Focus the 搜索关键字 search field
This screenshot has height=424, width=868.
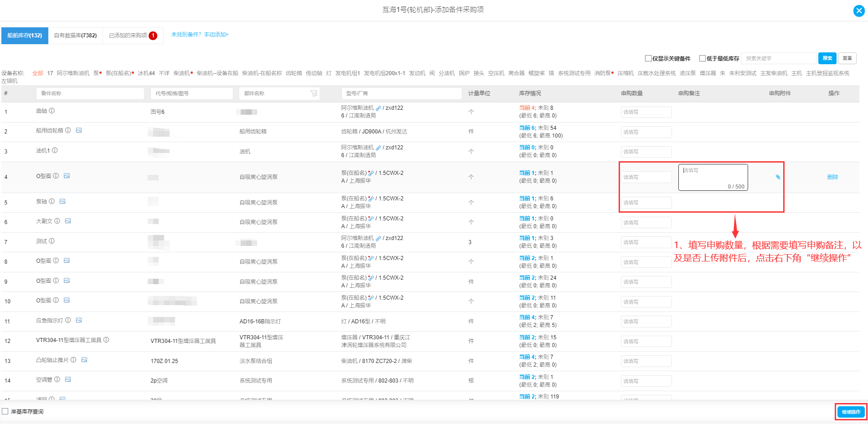[779, 58]
